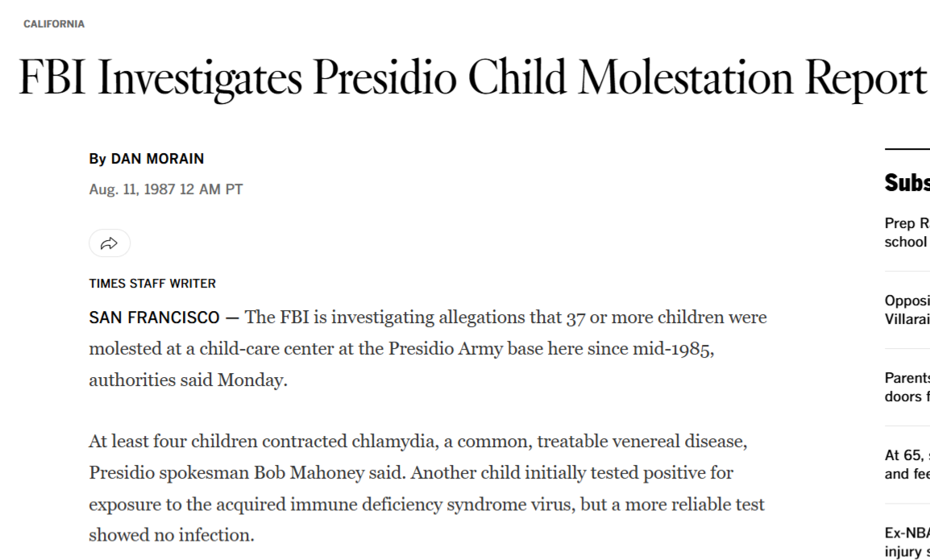Click the share arrow icon
The height and width of the screenshot is (560, 930).
click(109, 243)
